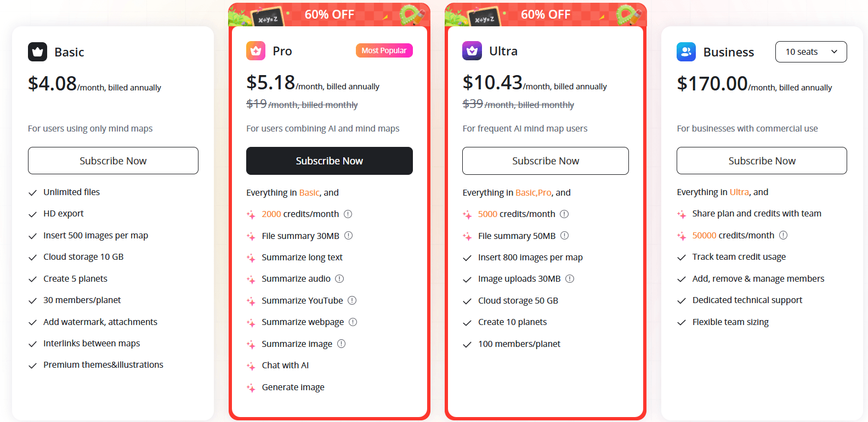Screen dimensions: 868x422
Task: Click Subscribe Now for Business plan
Action: click(762, 161)
